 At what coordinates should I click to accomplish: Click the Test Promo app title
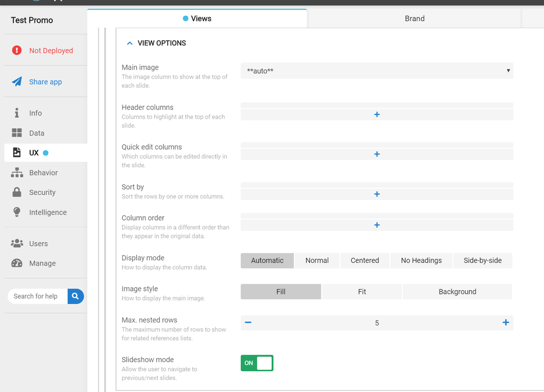click(x=32, y=20)
